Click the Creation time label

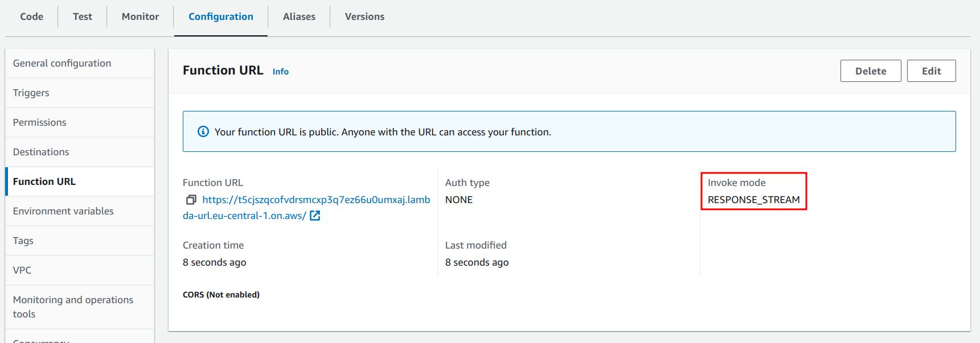[x=214, y=245]
